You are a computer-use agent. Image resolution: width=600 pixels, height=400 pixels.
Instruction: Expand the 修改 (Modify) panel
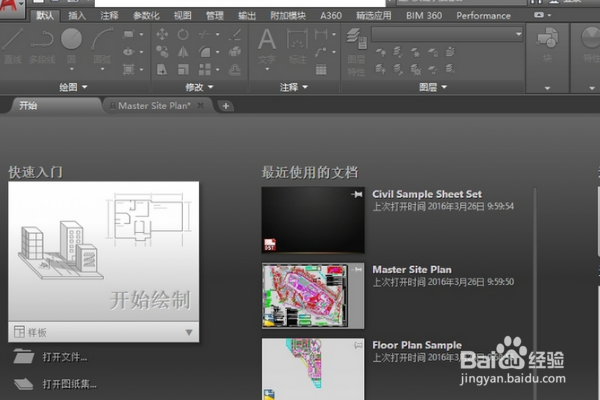[199, 87]
